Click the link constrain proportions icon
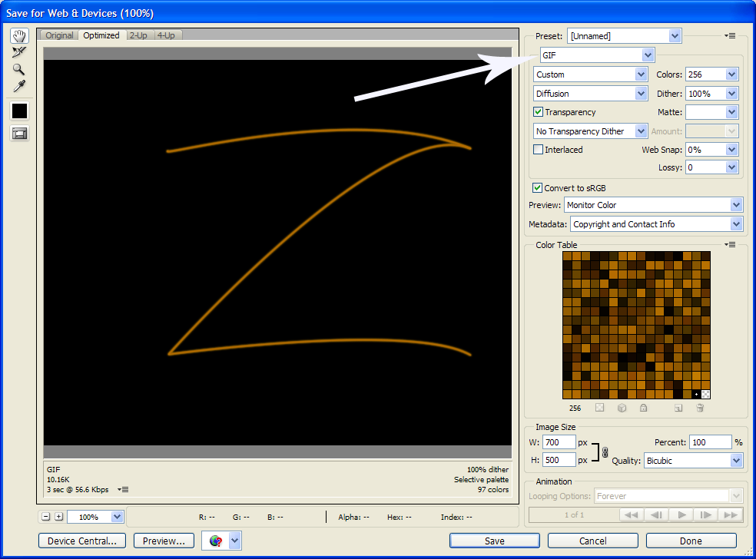Screen dimensions: 756x559 pos(605,451)
